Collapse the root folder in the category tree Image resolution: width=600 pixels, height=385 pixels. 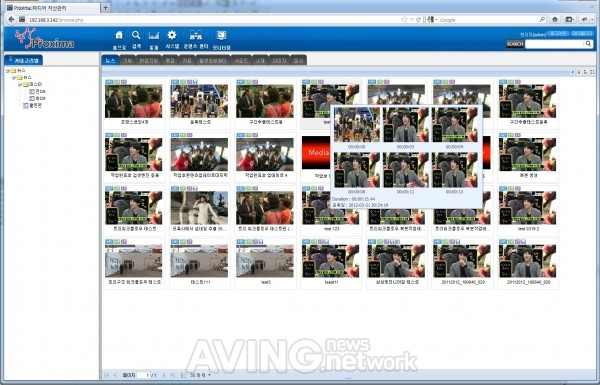pyautogui.click(x=7, y=71)
